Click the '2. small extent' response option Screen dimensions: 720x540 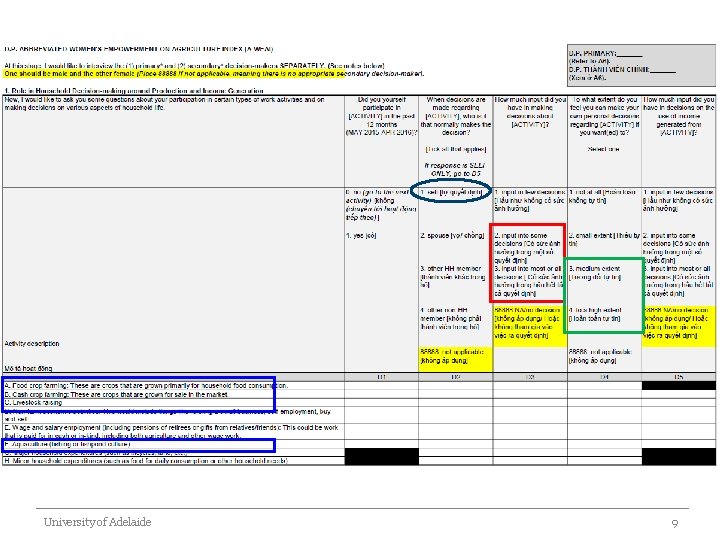(x=604, y=239)
